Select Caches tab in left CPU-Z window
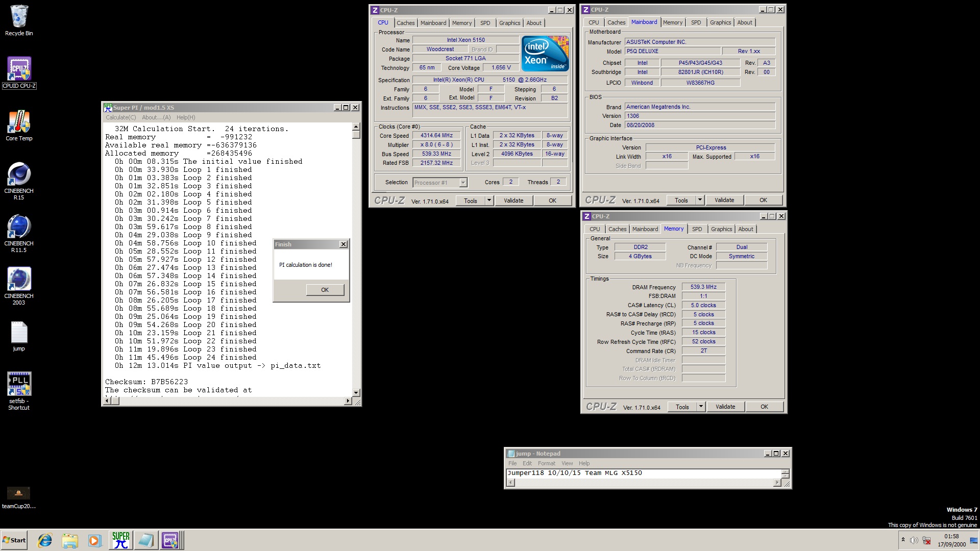 (406, 23)
